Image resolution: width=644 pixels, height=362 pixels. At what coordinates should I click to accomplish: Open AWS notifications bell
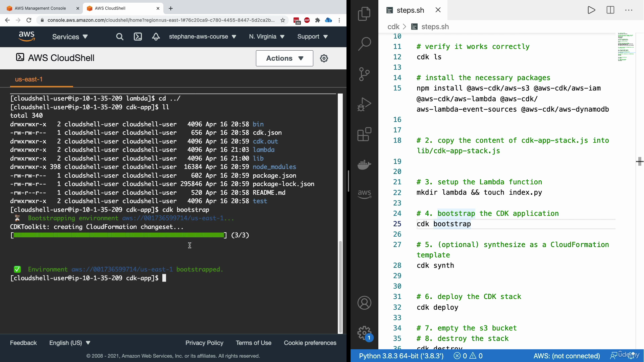(156, 37)
